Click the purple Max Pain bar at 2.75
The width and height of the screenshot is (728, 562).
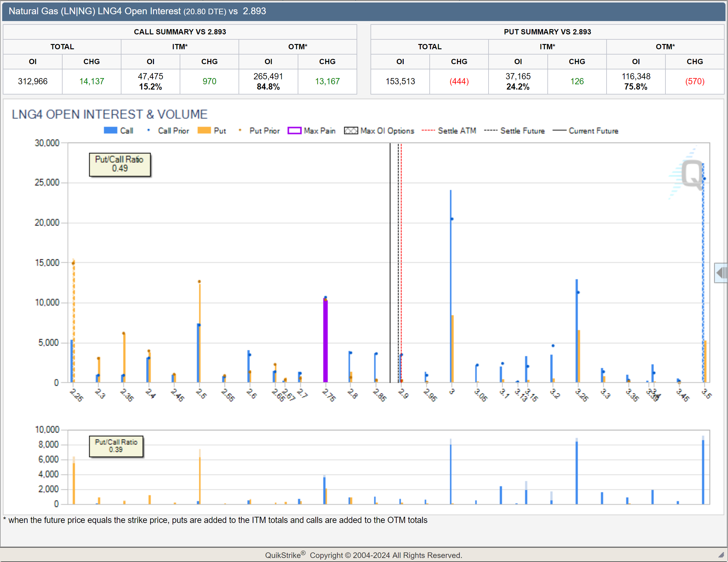pos(325,340)
